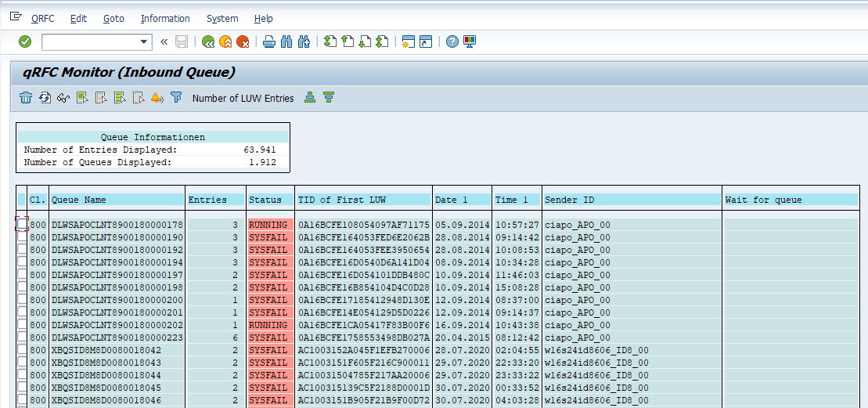Click the Find binoculars icon
Image resolution: width=868 pixels, height=408 pixels.
[287, 42]
